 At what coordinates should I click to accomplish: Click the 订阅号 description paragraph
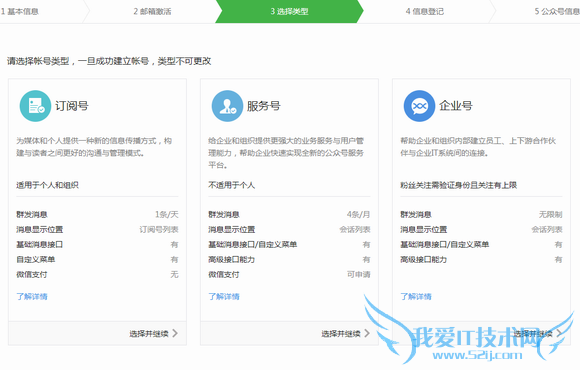94,147
